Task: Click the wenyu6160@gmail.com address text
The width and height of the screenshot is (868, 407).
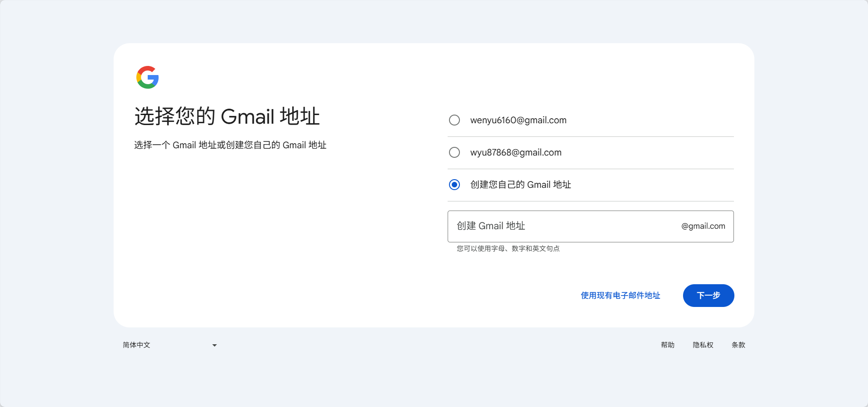Action: click(519, 120)
